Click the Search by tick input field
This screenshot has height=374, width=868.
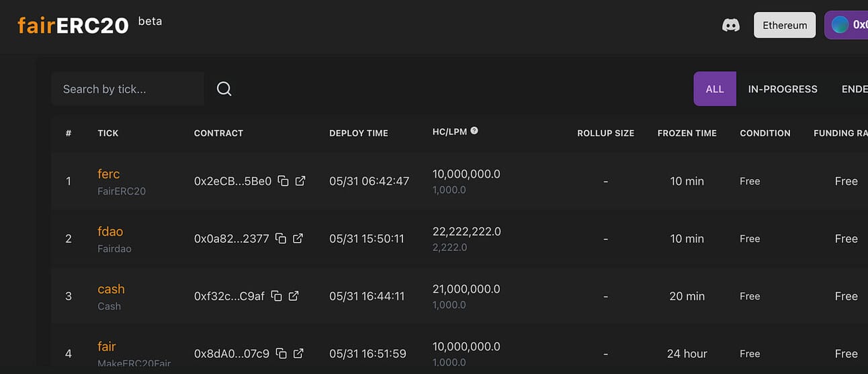(x=127, y=89)
